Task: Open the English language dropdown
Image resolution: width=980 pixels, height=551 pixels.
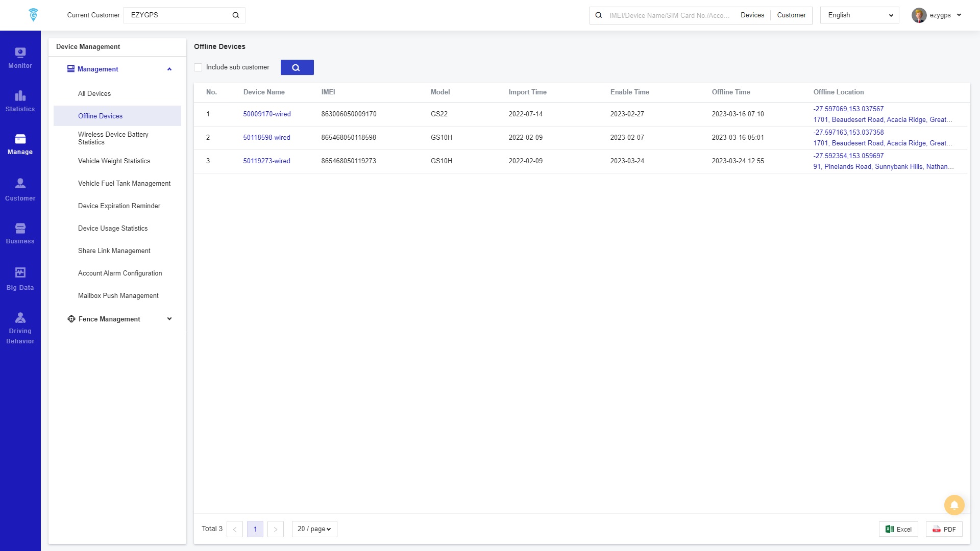Action: click(859, 15)
